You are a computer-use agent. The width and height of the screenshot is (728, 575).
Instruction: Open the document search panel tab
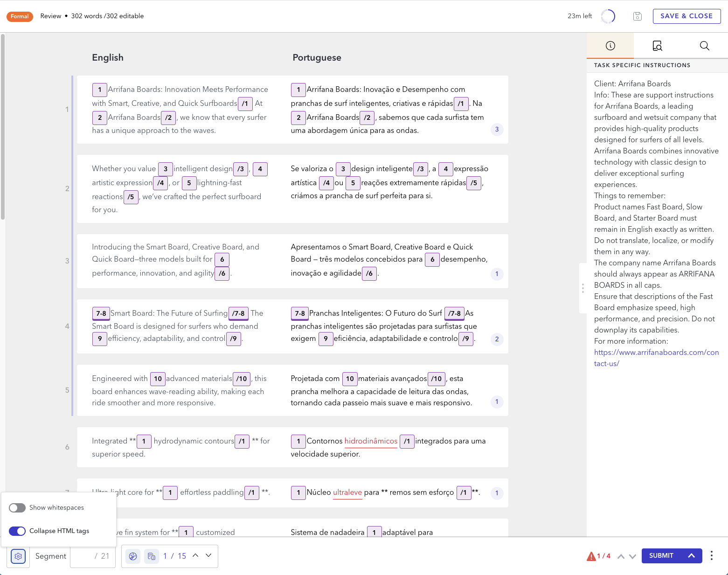click(657, 46)
